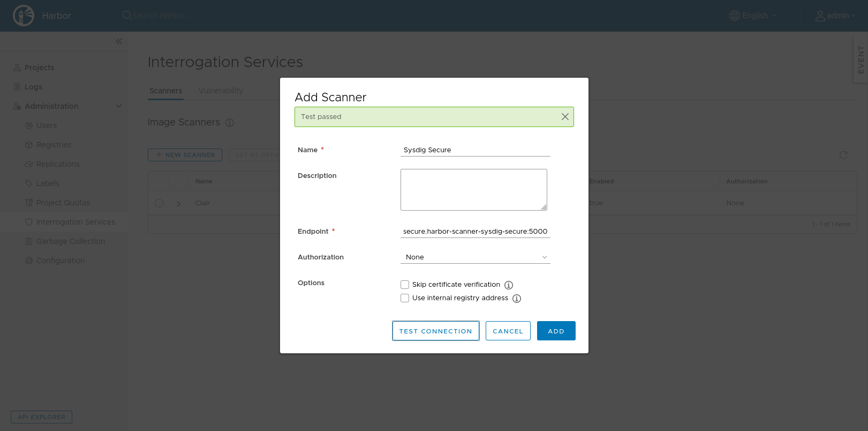Click the Projects sidebar icon
Viewport: 868px width, 431px height.
[17, 68]
